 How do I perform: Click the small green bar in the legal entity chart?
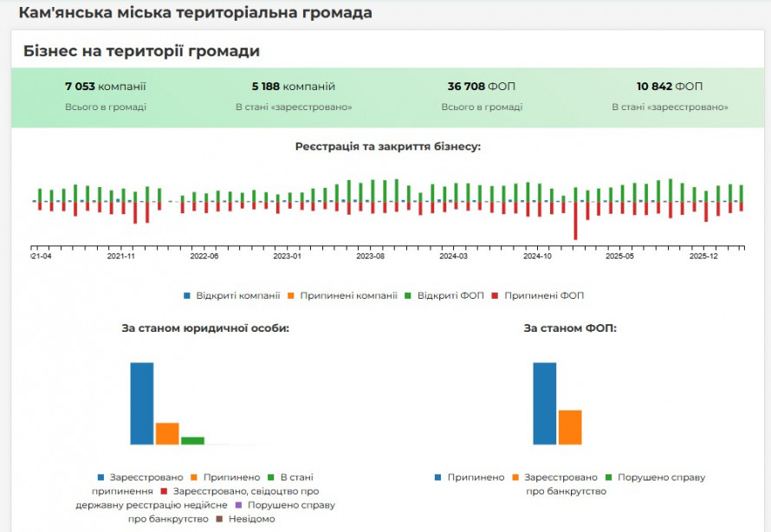coord(192,440)
